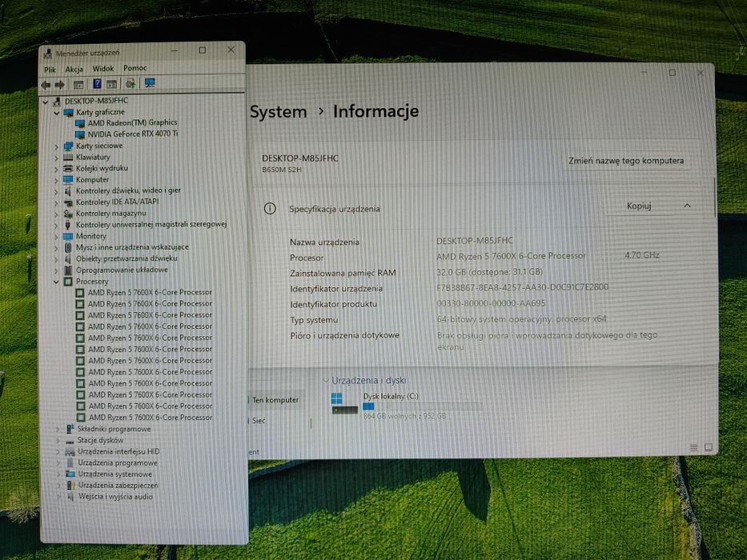Expand Kontrolery IDE ATA/ATAPI node
Screen dimensions: 747x560
(56, 203)
